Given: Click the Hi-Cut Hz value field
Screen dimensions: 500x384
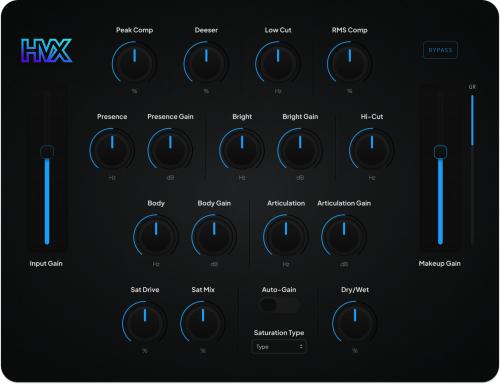Looking at the screenshot, I should (372, 178).
